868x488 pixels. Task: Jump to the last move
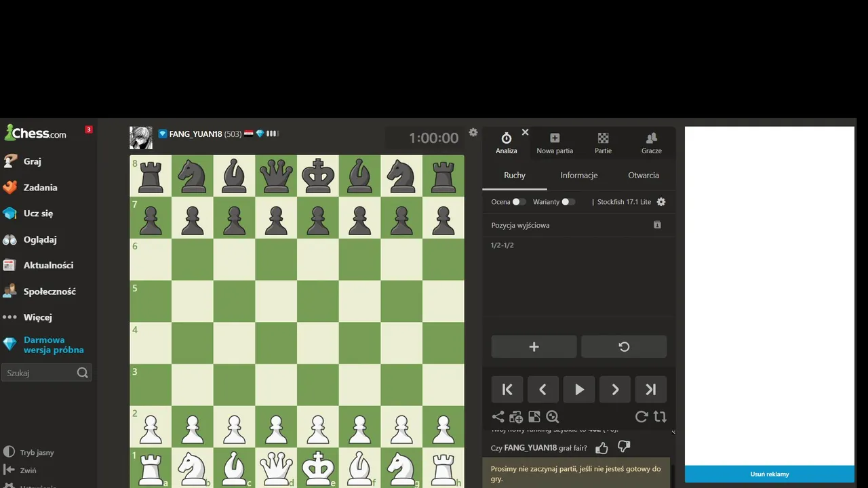[651, 390]
